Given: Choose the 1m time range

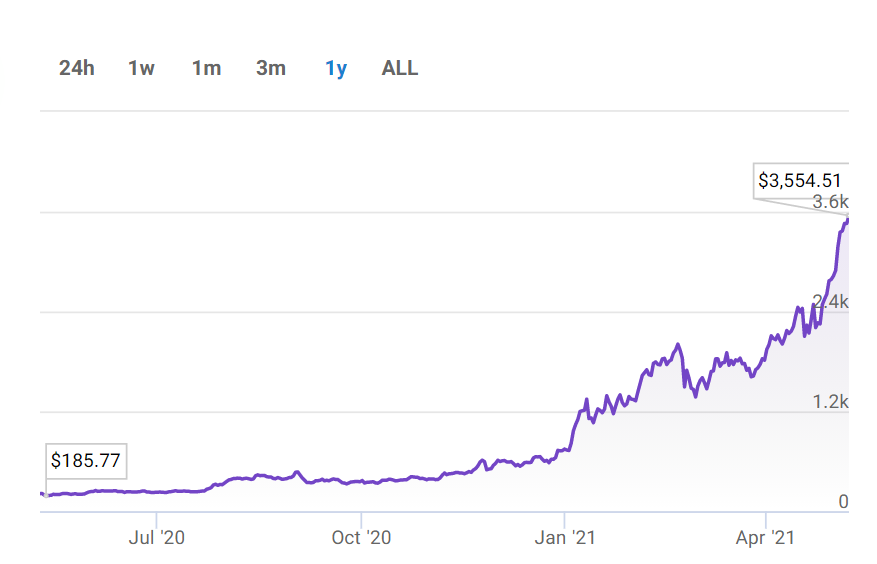Looking at the screenshot, I should (x=206, y=68).
